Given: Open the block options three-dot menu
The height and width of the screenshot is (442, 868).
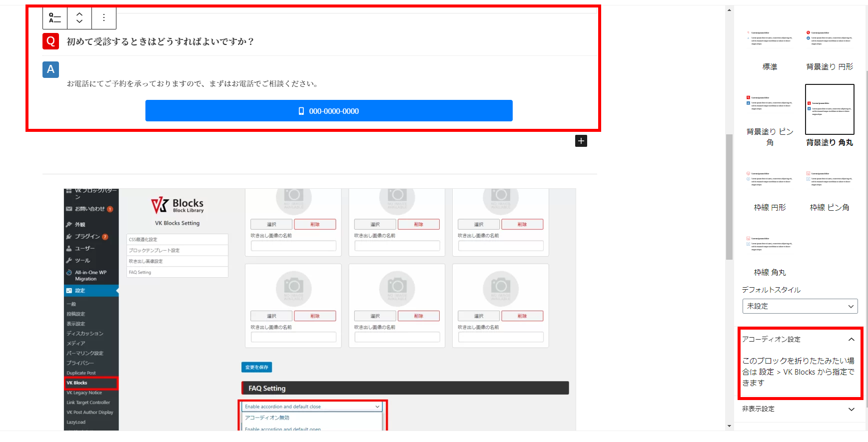Looking at the screenshot, I should 104,18.
